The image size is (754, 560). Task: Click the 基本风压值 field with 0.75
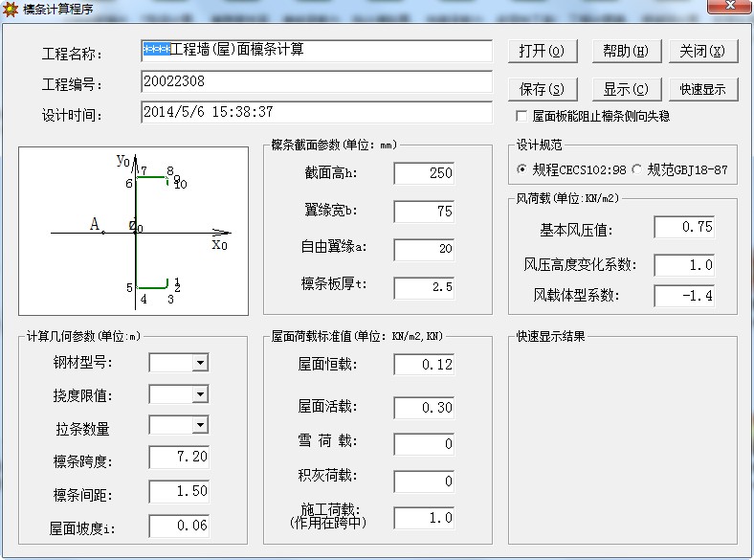[684, 227]
